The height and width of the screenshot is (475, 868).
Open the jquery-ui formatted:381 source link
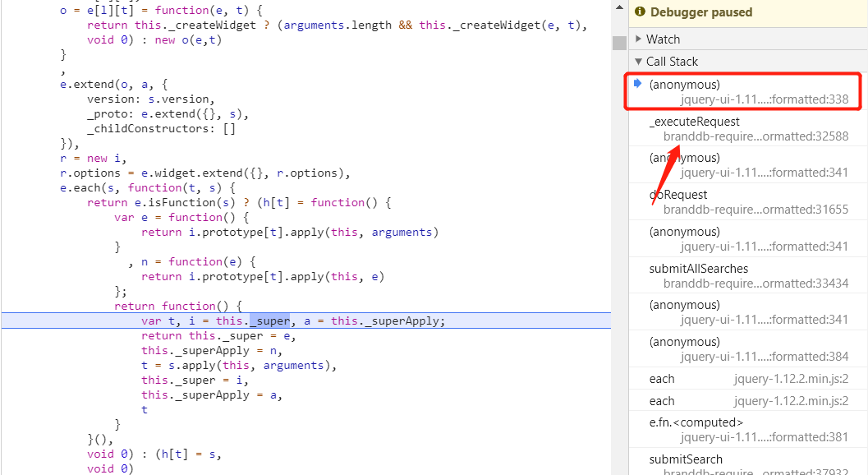pos(764,437)
